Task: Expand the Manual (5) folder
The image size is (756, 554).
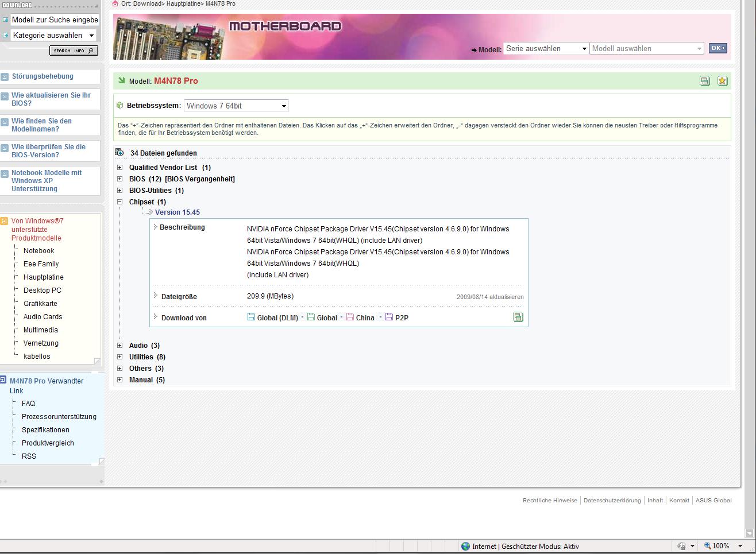Action: [119, 379]
